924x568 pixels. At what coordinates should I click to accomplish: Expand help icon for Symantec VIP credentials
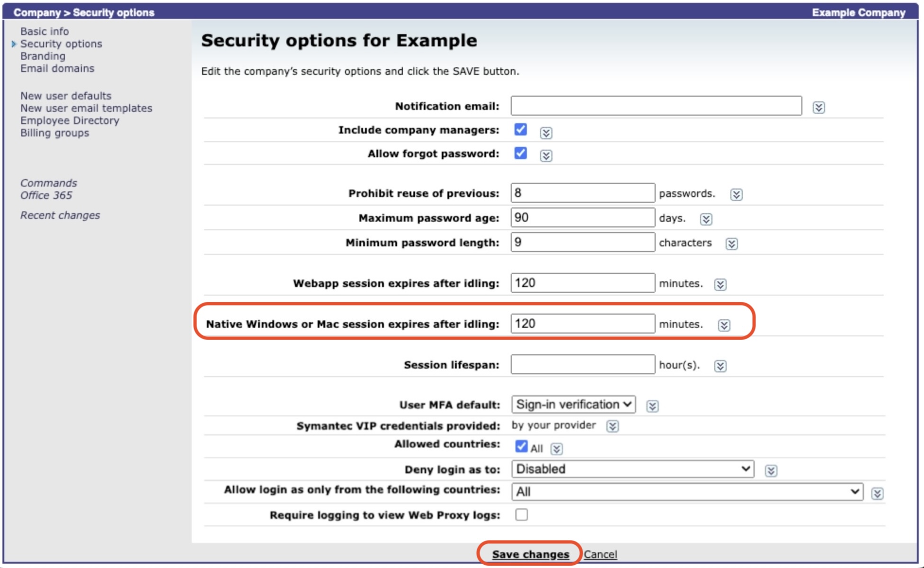[612, 426]
